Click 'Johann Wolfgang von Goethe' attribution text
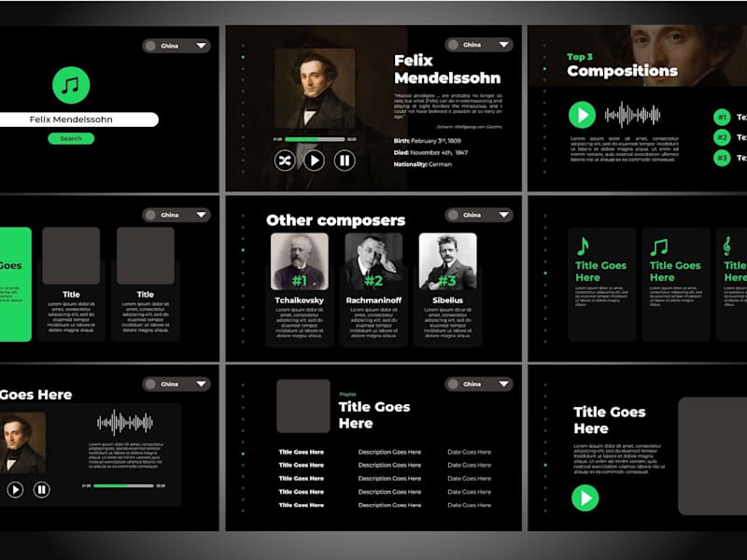 pyautogui.click(x=470, y=127)
